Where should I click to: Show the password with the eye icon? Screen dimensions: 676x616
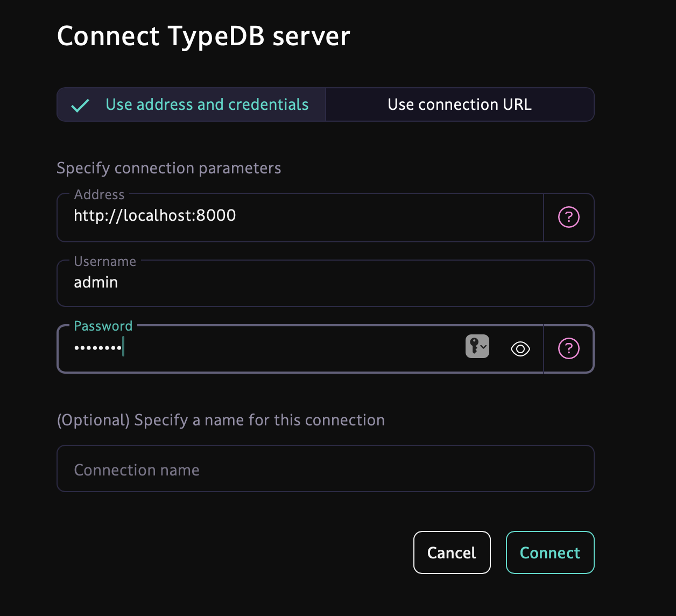click(x=520, y=349)
